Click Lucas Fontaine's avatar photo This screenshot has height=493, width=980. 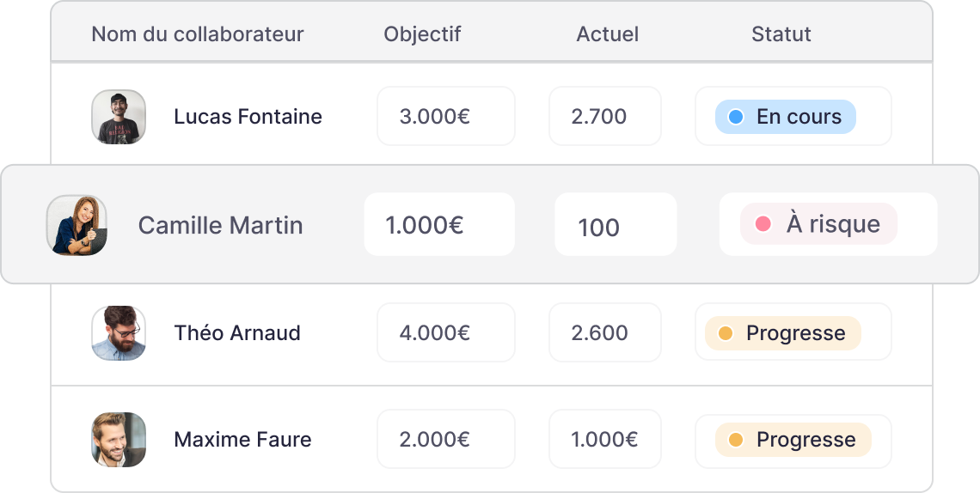pos(119,117)
